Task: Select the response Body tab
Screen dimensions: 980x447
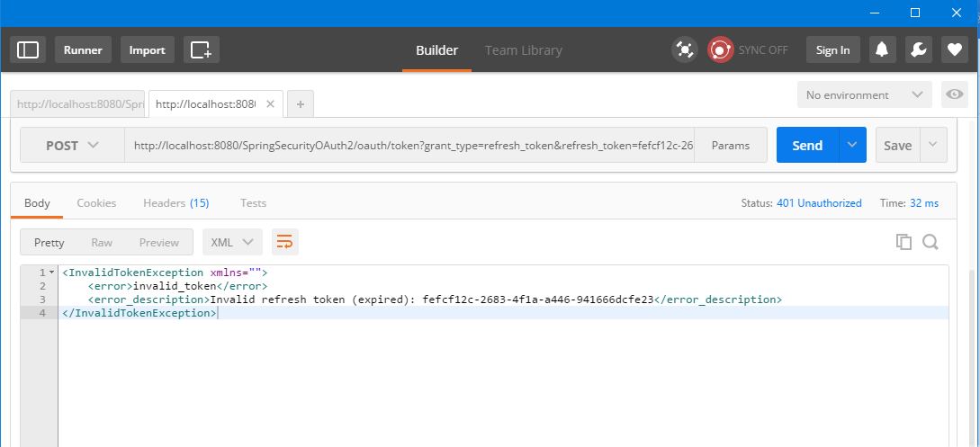Action: [x=37, y=203]
